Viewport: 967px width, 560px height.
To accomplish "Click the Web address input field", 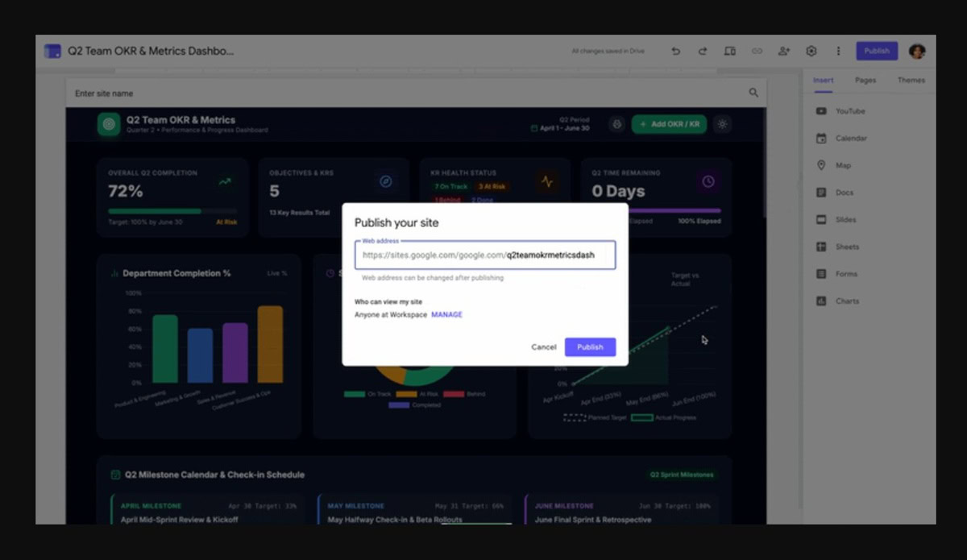I will [485, 255].
